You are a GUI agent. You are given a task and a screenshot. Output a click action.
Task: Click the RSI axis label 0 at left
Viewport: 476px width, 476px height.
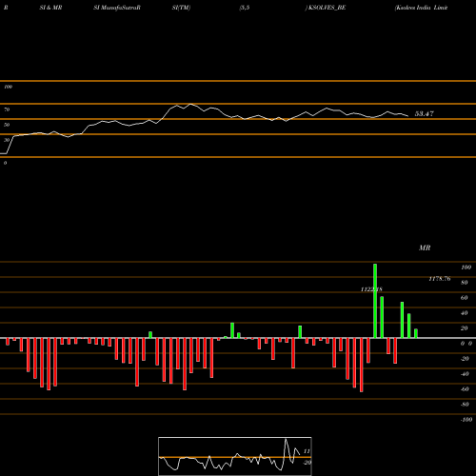click(5, 163)
